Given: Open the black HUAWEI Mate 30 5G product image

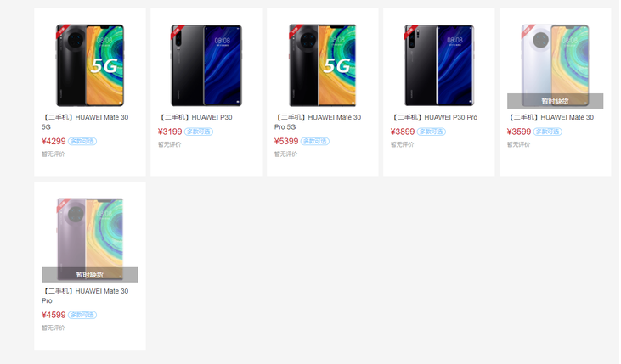Looking at the screenshot, I should [x=90, y=65].
